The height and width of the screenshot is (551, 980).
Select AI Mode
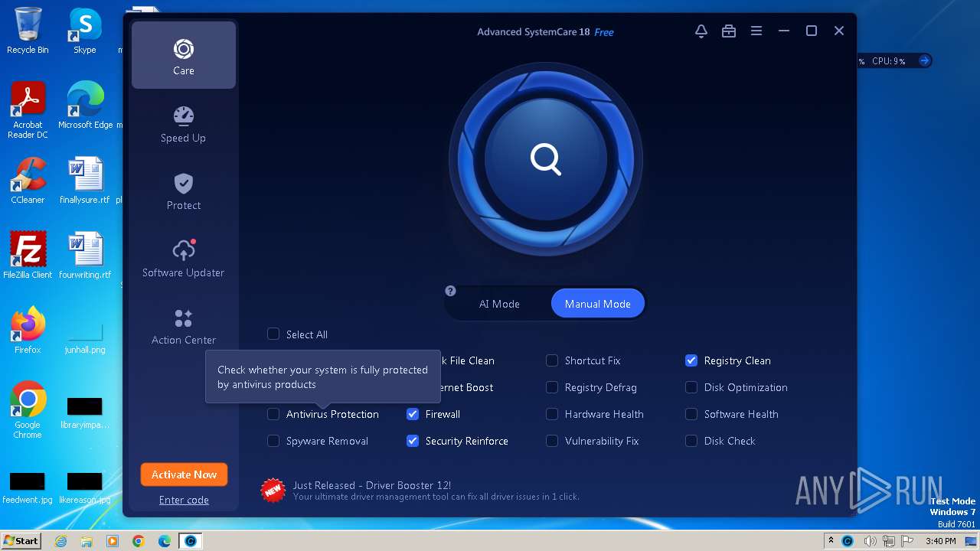(499, 304)
